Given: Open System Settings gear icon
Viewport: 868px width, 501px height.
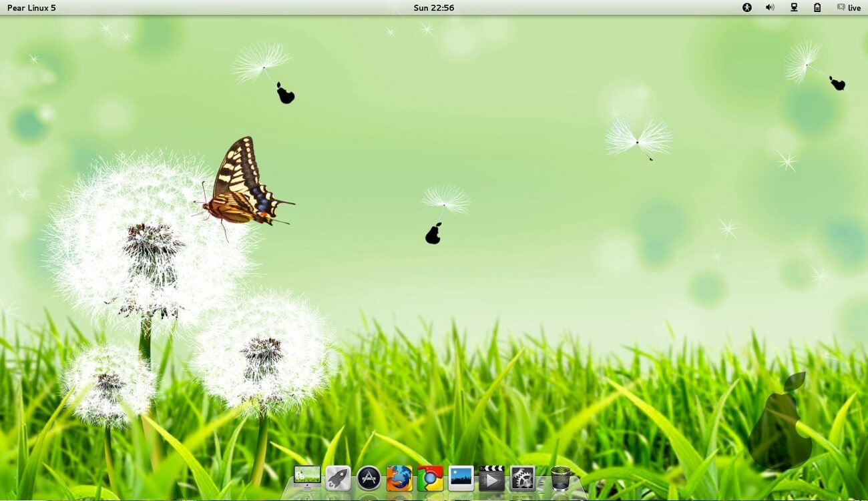Looking at the screenshot, I should pyautogui.click(x=522, y=478).
